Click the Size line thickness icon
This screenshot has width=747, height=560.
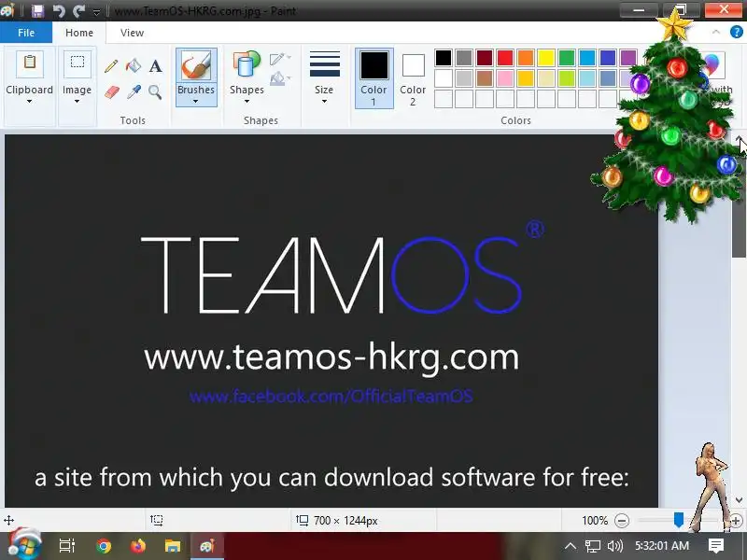coord(324,64)
